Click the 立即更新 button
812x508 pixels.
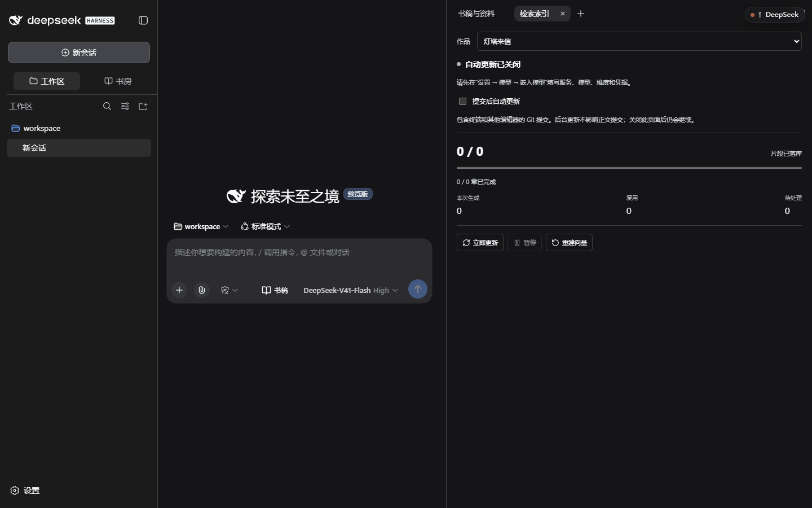[480, 243]
